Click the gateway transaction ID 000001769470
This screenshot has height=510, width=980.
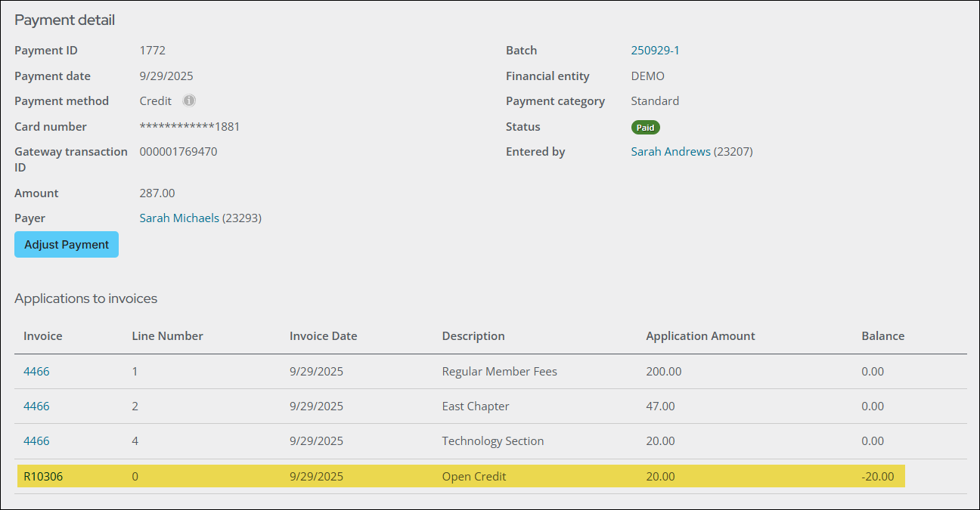point(178,152)
